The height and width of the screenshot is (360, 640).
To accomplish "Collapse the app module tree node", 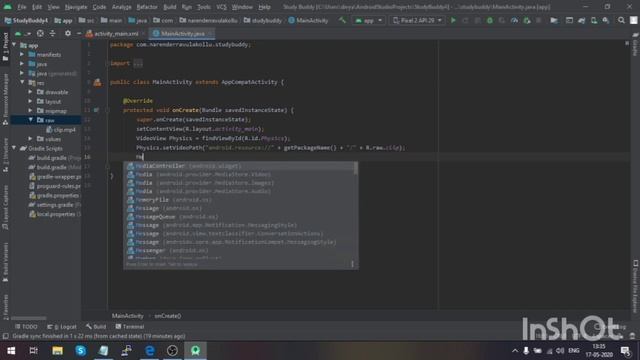I will [15, 45].
